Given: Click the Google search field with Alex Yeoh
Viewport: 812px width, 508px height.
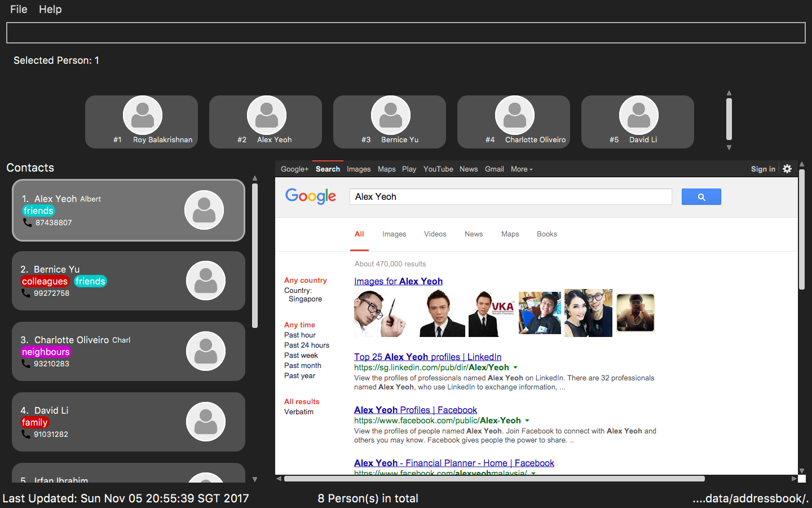Looking at the screenshot, I should (511, 196).
